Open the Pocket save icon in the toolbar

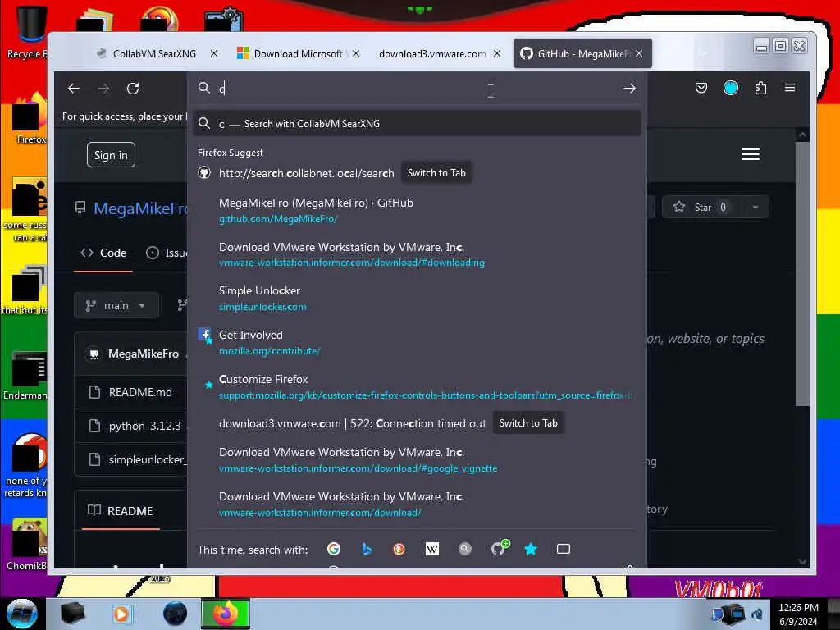coord(701,88)
